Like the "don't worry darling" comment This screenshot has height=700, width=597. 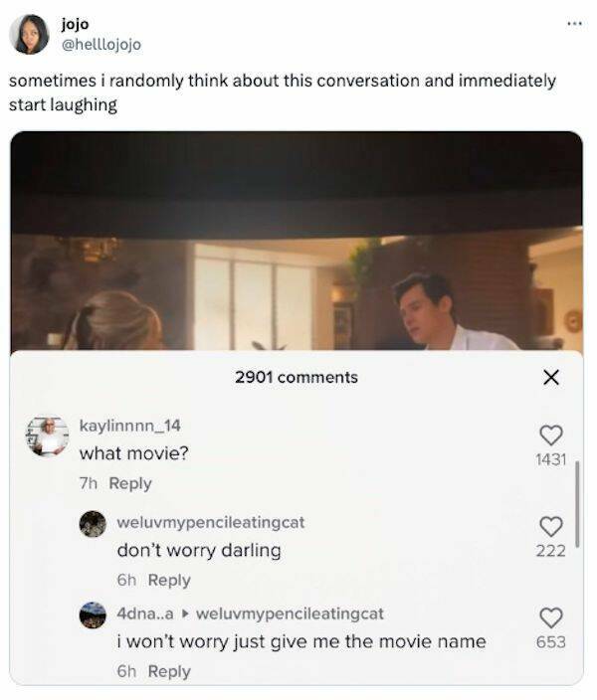point(551,527)
